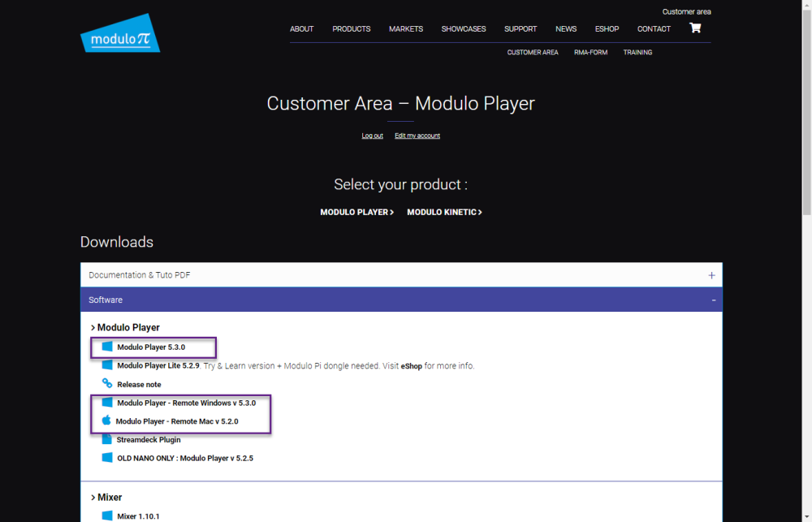Open the ESHOP menu item
The height and width of the screenshot is (522, 812).
[x=607, y=29]
